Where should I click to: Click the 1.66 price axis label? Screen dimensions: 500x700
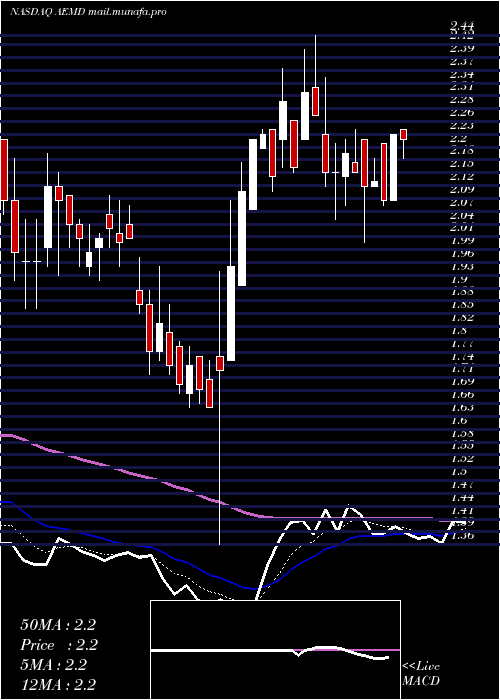tap(462, 395)
